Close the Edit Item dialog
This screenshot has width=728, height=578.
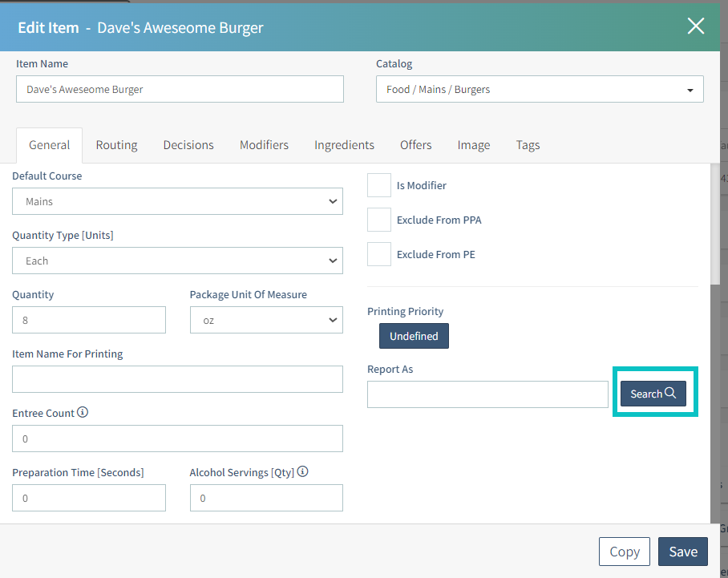tap(695, 26)
